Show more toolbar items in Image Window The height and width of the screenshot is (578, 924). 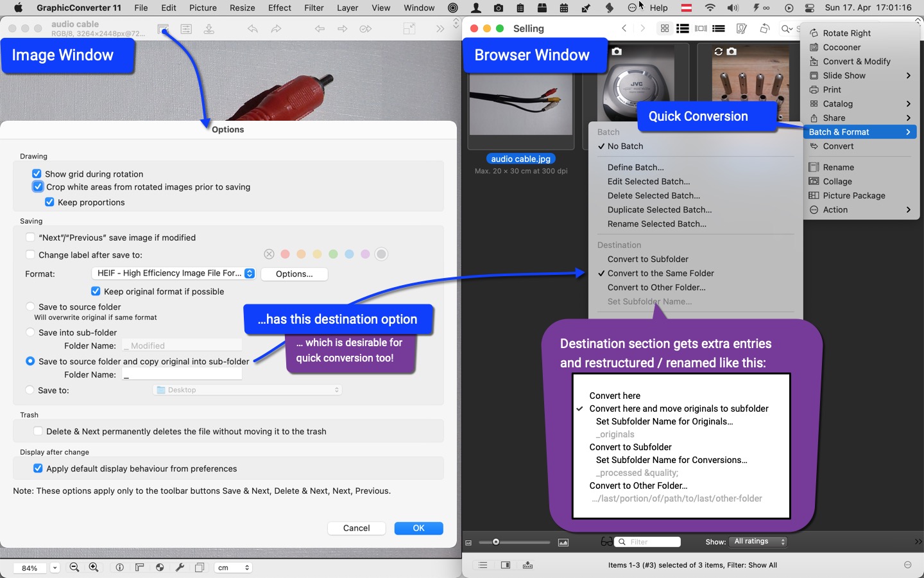440,29
